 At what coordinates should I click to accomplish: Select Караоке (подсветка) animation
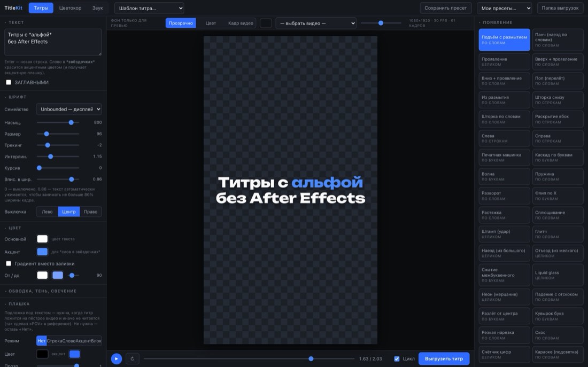(x=558, y=354)
